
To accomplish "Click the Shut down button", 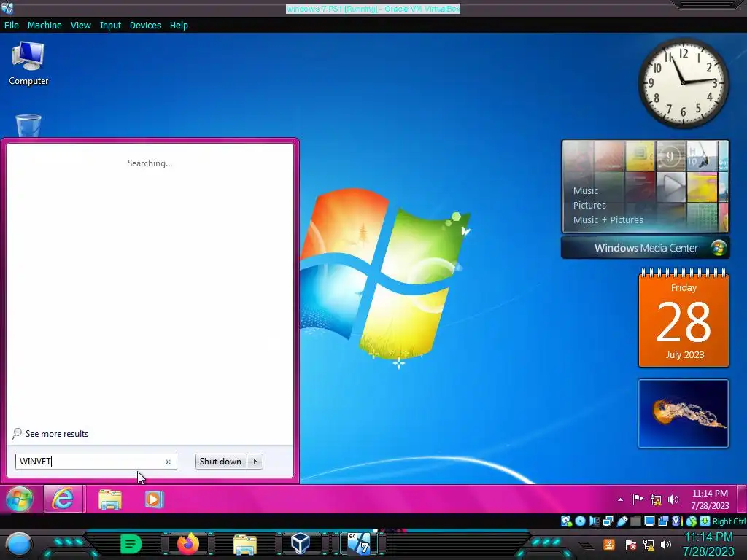I will point(221,462).
